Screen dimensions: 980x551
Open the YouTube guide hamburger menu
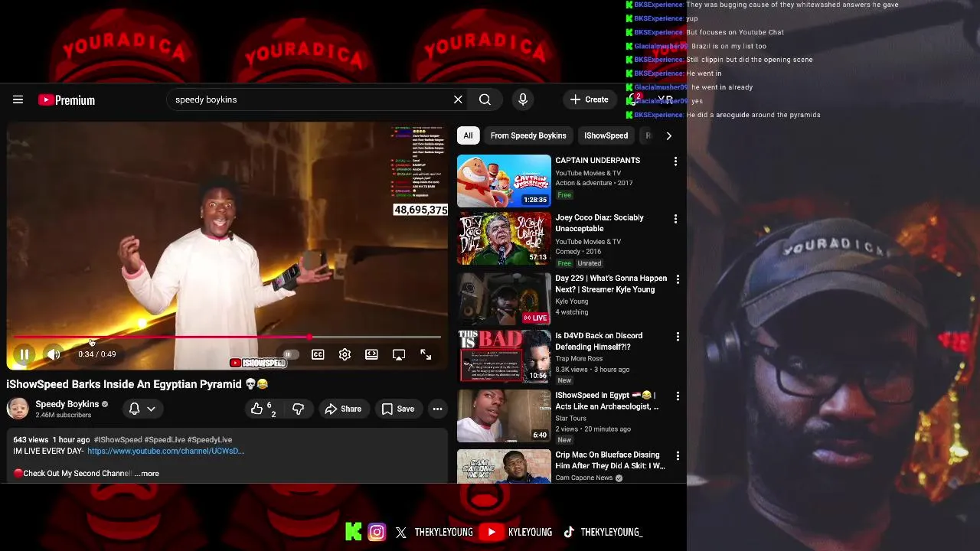click(18, 99)
